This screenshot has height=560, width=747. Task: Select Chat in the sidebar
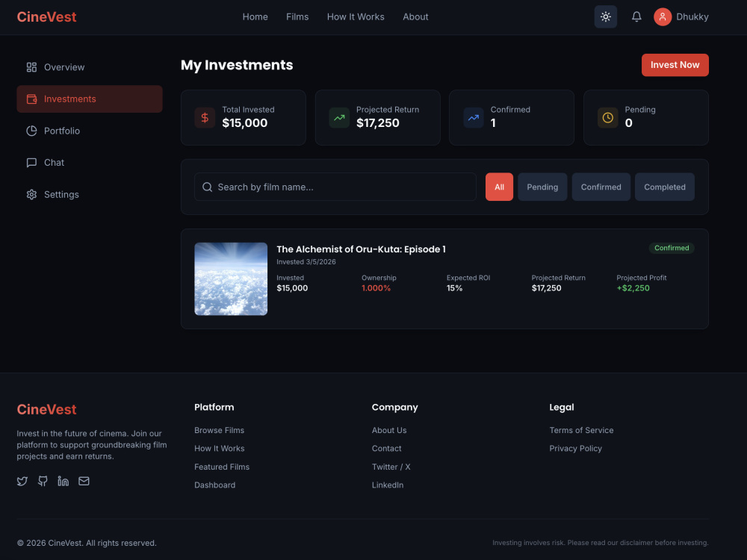coord(90,163)
